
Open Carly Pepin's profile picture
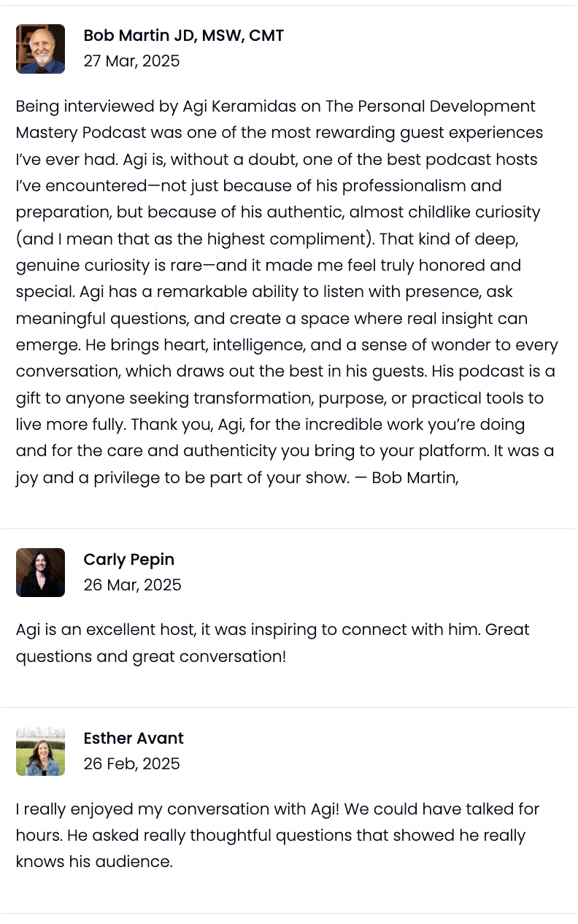[x=40, y=572]
